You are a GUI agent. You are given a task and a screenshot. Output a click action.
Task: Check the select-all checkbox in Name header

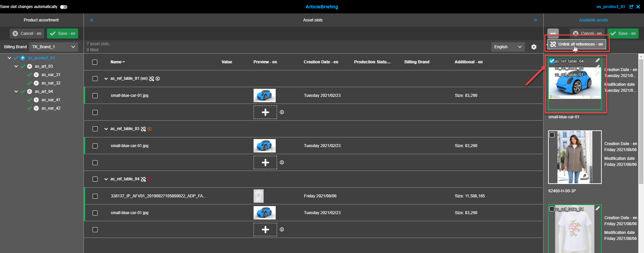95,62
